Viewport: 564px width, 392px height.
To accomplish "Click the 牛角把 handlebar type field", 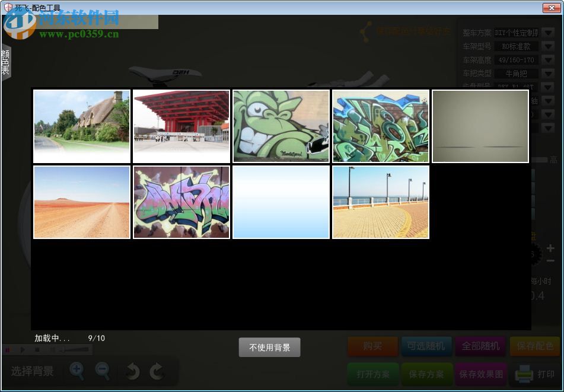I will 516,74.
